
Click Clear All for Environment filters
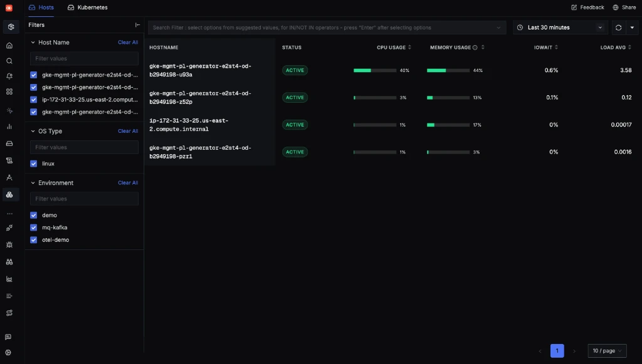click(x=128, y=183)
